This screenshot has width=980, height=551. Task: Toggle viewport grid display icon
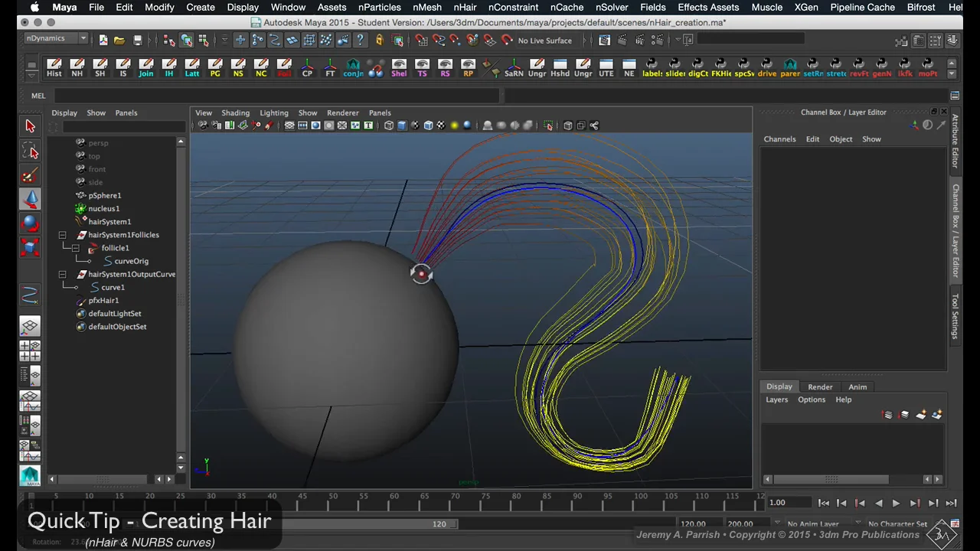[289, 126]
